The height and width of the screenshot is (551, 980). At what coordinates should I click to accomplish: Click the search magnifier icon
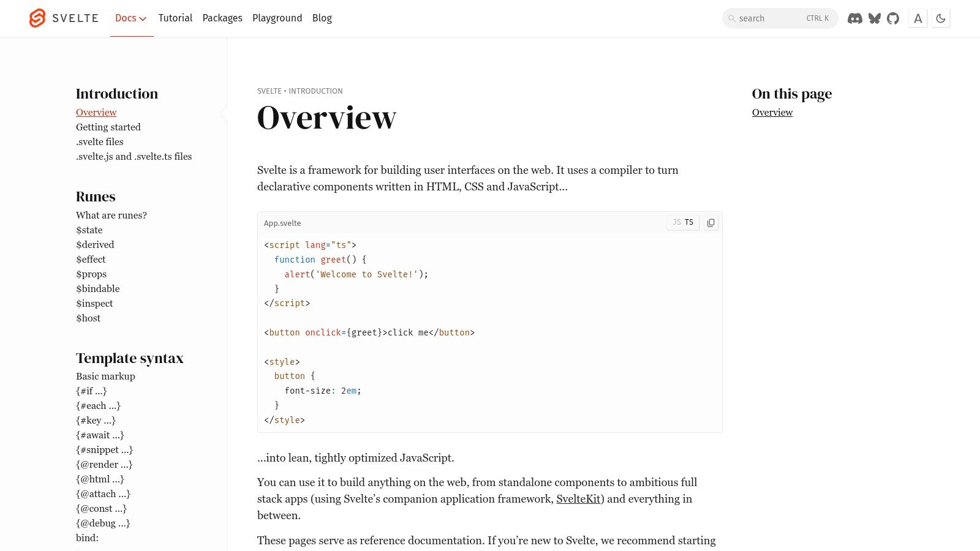[x=731, y=18]
